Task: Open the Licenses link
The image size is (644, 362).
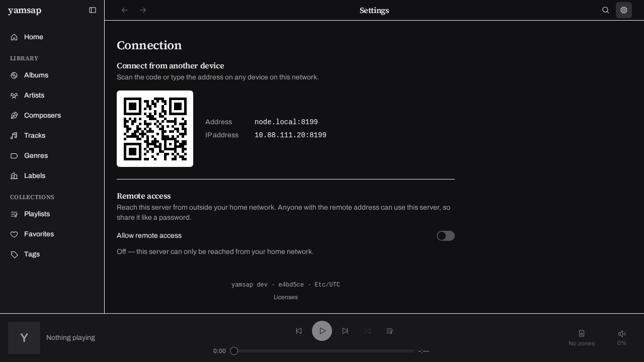Action: click(286, 297)
